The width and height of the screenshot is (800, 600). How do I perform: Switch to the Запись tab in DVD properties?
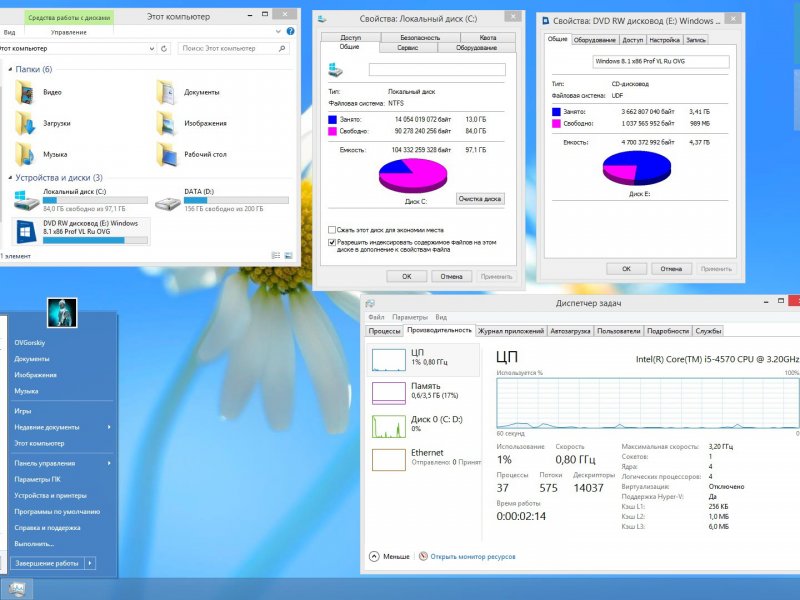[696, 40]
